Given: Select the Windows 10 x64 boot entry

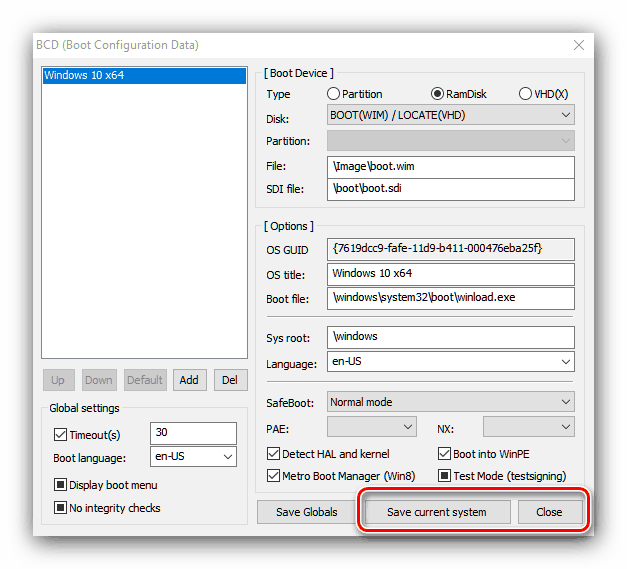Looking at the screenshot, I should (144, 76).
